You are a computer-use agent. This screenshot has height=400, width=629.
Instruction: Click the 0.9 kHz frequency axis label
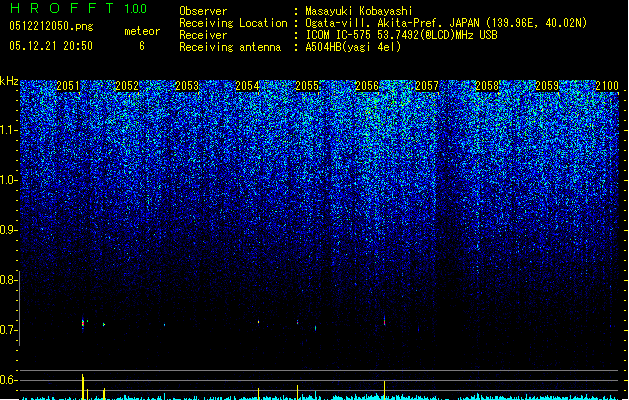(9, 230)
